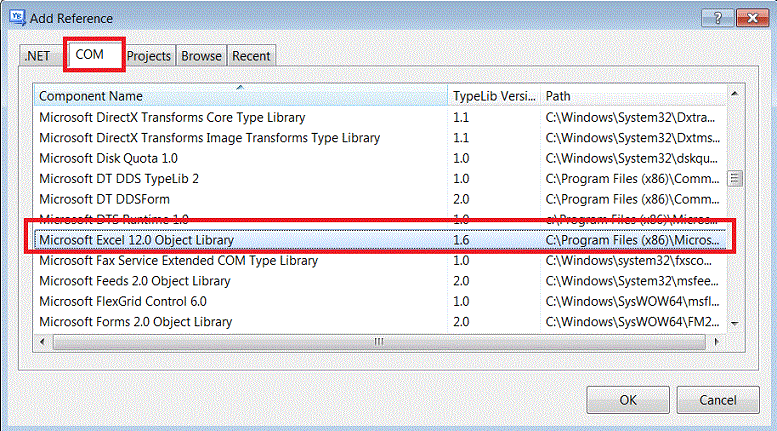The width and height of the screenshot is (777, 431).
Task: Click vertical scrollbar down arrow
Action: pyautogui.click(x=734, y=323)
